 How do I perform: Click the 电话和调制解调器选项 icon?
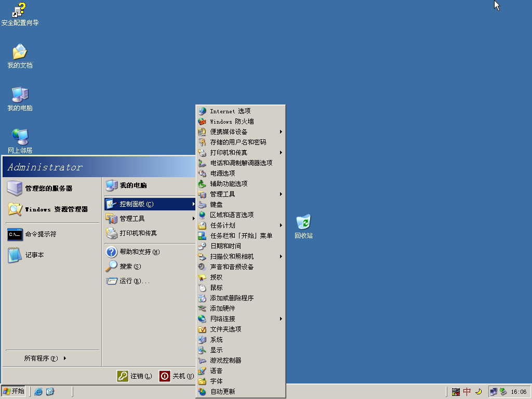click(202, 163)
